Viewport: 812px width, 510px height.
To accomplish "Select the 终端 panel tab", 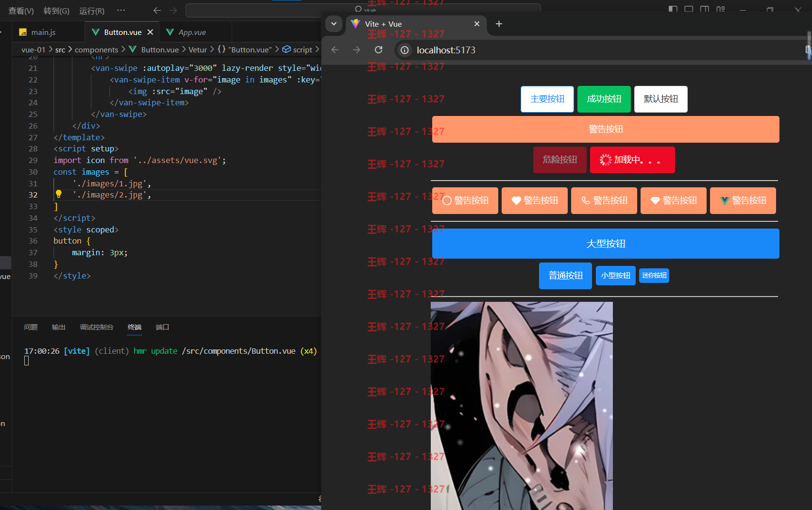I will pos(135,327).
